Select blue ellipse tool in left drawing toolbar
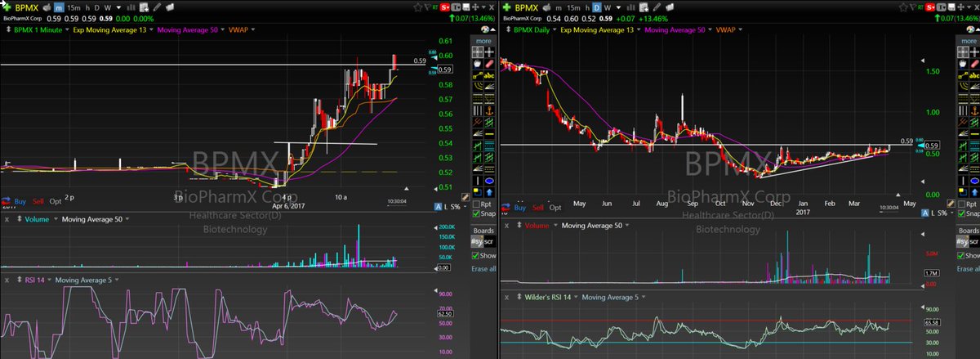Screen dimensions: 980x359 point(488,181)
